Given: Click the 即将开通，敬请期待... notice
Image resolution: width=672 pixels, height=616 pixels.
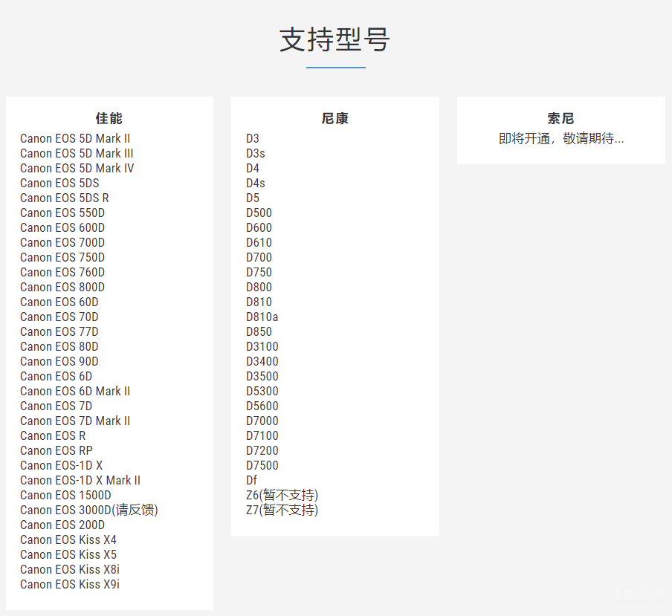Looking at the screenshot, I should pos(561,138).
